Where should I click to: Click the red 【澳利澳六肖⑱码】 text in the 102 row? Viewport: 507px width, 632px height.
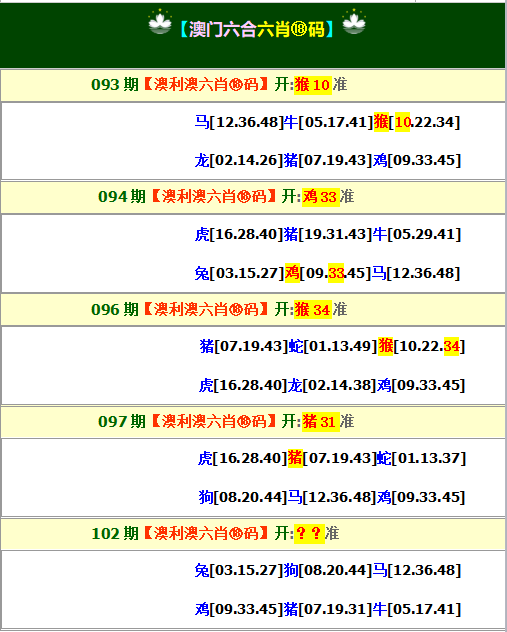point(206,533)
